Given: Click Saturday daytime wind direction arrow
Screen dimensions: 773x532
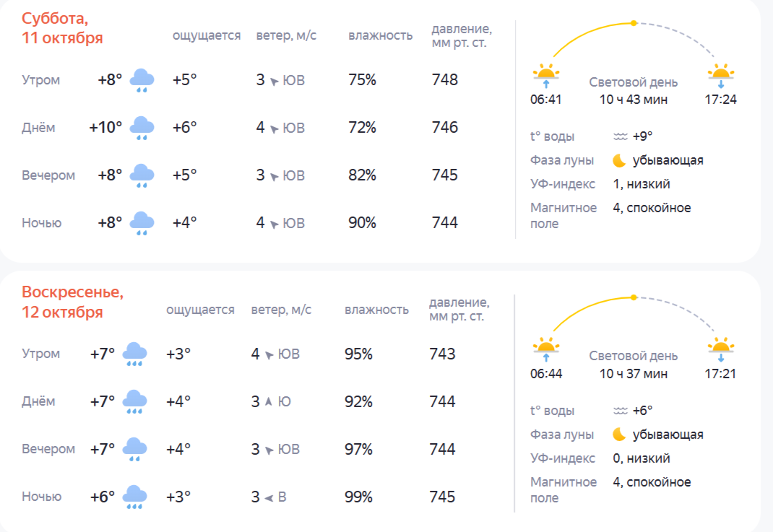Looking at the screenshot, I should 275,128.
